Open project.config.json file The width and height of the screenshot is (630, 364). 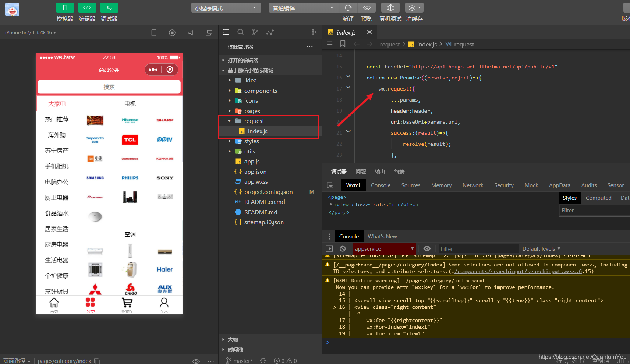click(x=270, y=192)
